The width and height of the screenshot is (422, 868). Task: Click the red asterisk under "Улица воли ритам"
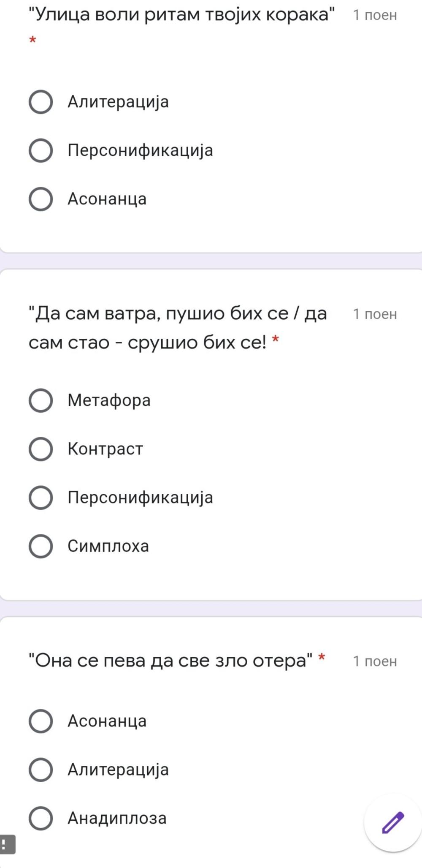32,41
